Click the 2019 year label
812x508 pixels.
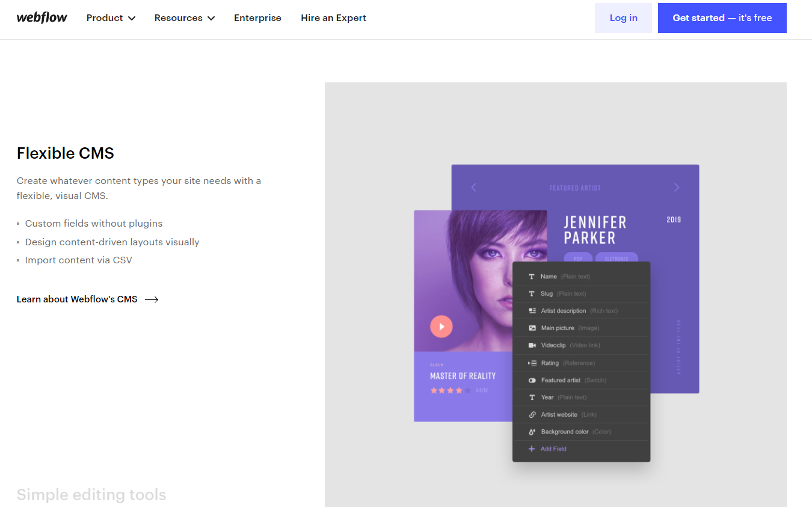pos(674,220)
